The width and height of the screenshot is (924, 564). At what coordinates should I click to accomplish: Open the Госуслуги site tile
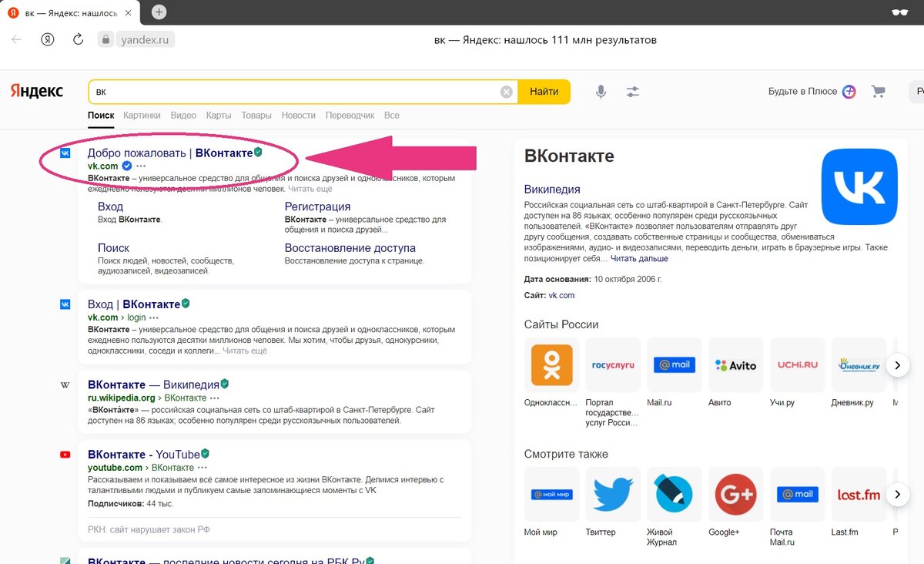click(613, 365)
